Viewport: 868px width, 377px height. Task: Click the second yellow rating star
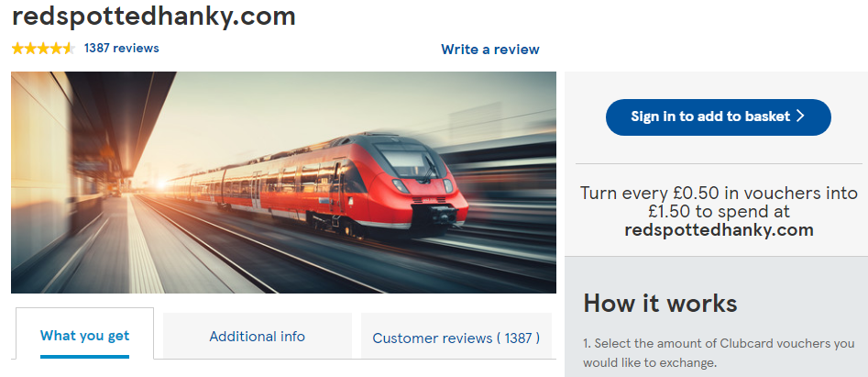pos(30,49)
